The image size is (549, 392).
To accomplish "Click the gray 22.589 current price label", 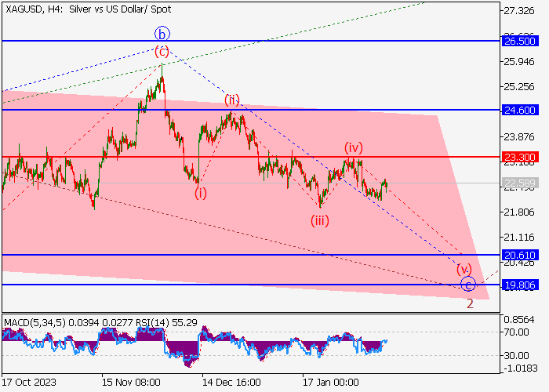I will click(x=519, y=183).
